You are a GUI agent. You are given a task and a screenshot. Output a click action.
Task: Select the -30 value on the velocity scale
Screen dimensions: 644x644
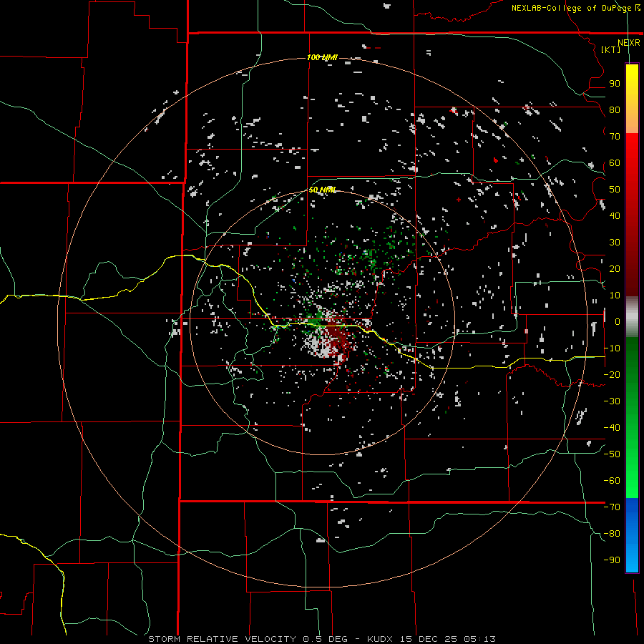pyautogui.click(x=612, y=401)
